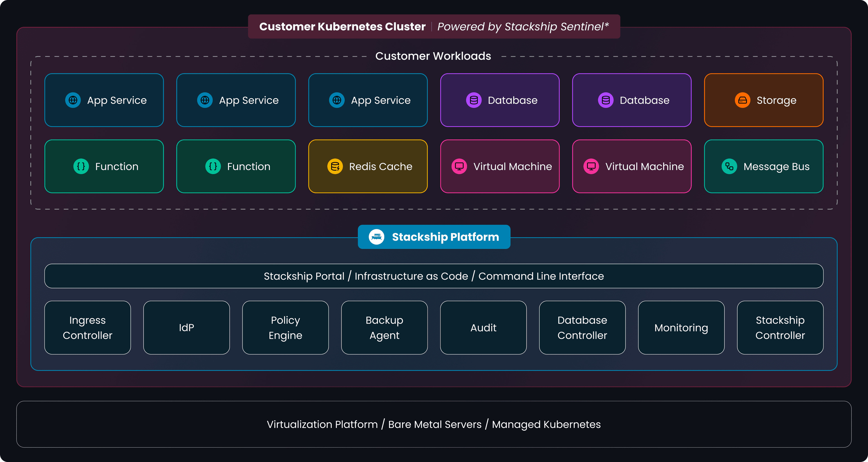
Task: Select the Ingress Controller box
Action: (x=88, y=327)
